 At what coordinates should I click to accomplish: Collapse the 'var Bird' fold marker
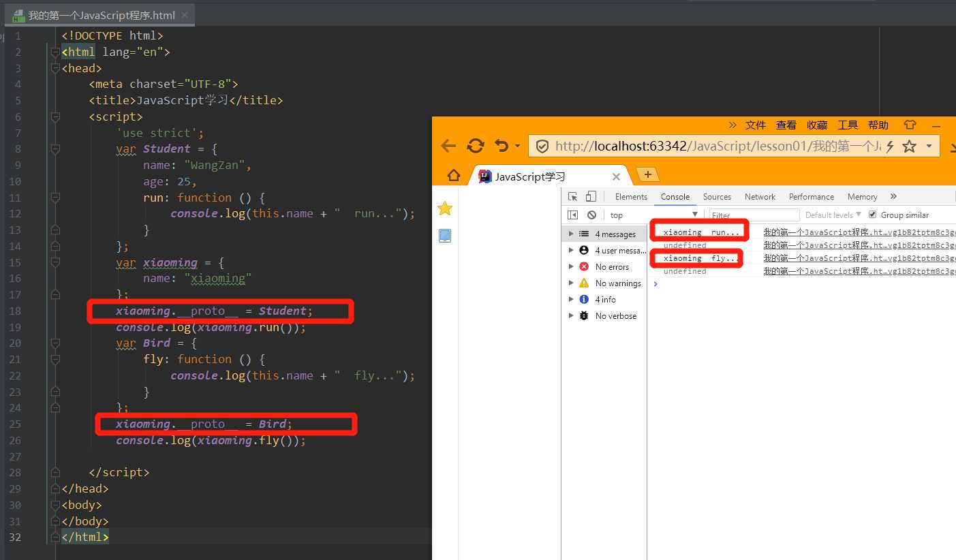coord(55,343)
